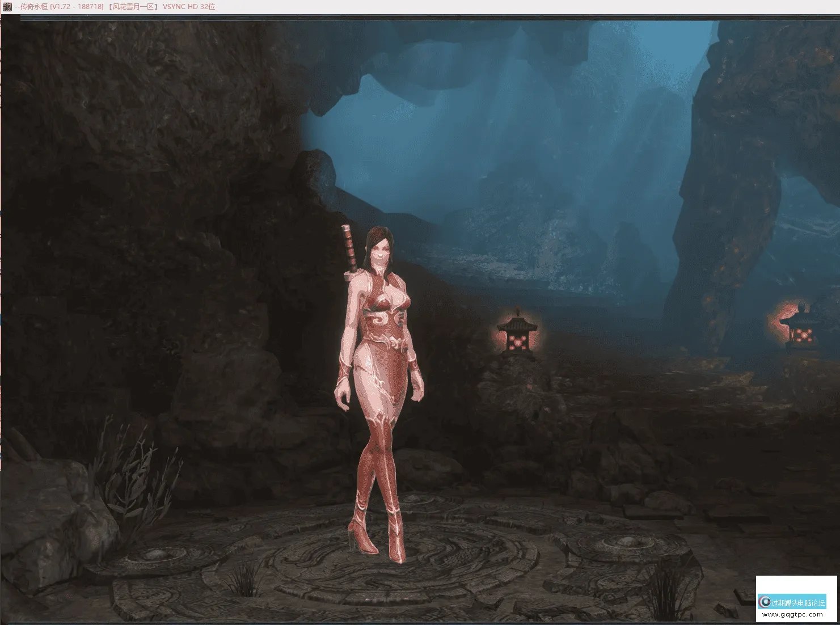Click the VSYNC HD 32位 title label
Screen dimensions: 840x625
pyautogui.click(x=189, y=7)
